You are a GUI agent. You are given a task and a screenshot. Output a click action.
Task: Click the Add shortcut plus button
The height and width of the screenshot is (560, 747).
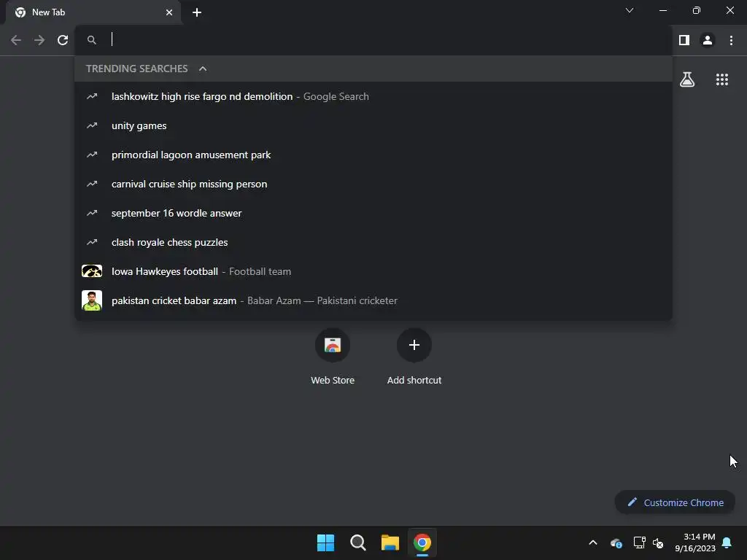[414, 345]
